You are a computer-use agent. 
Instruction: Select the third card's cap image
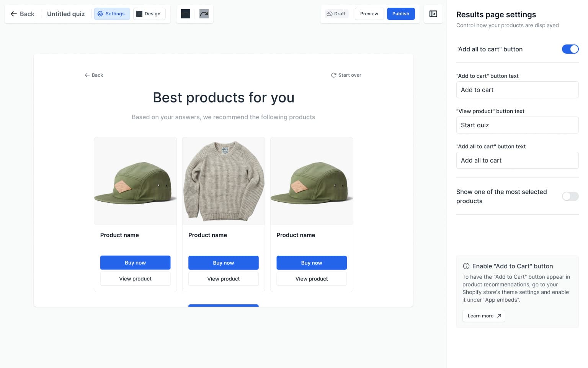click(312, 181)
